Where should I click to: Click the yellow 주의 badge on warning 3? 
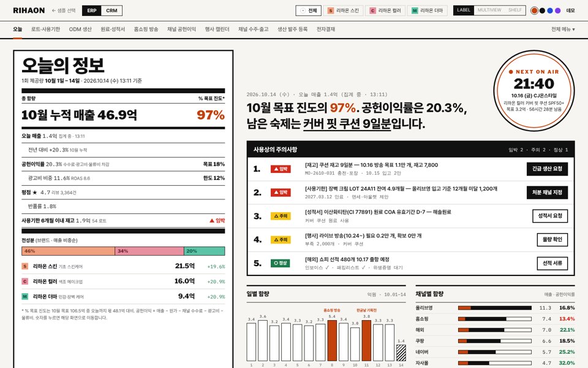coord(281,217)
